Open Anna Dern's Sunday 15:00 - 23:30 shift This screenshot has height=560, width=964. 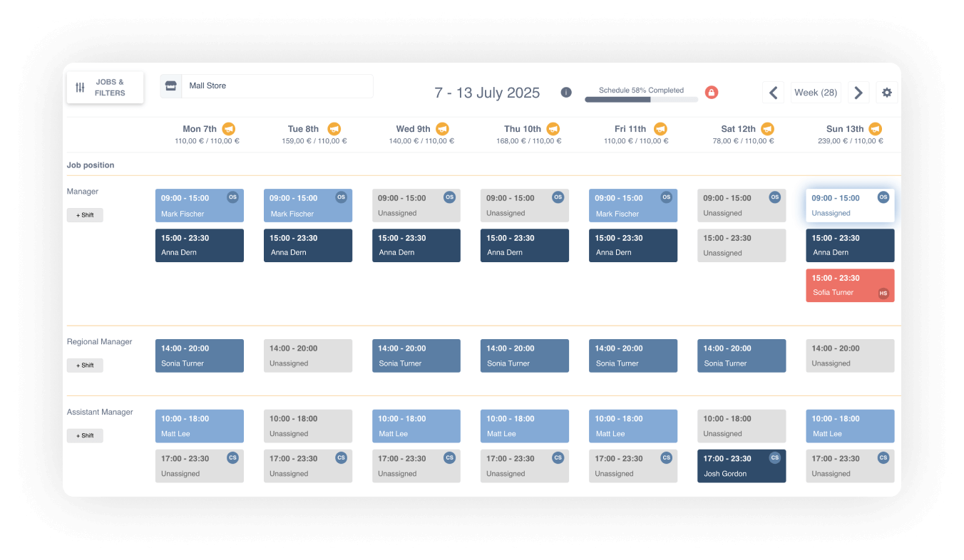pos(850,245)
